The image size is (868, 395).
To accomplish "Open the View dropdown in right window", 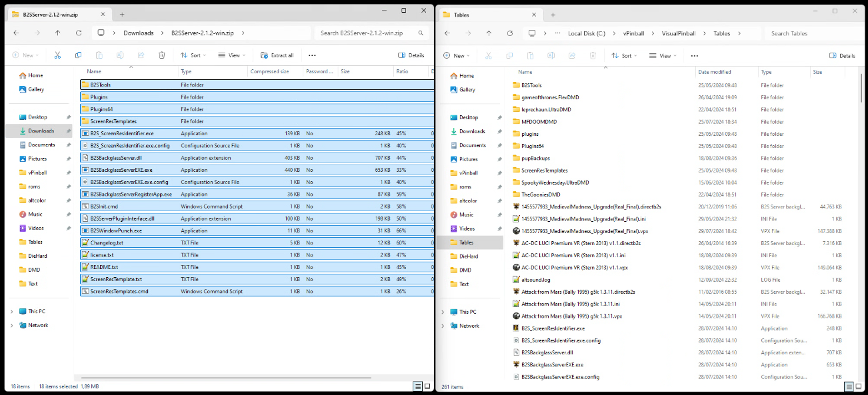I will click(663, 55).
